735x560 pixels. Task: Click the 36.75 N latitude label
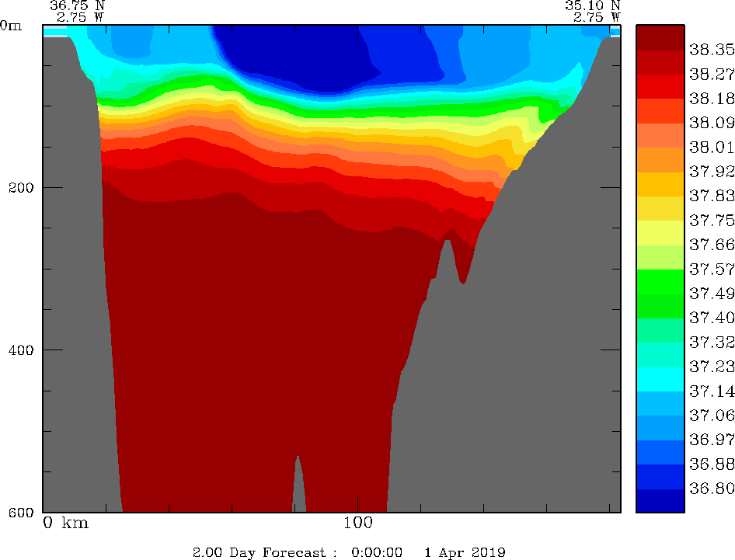coord(76,5)
